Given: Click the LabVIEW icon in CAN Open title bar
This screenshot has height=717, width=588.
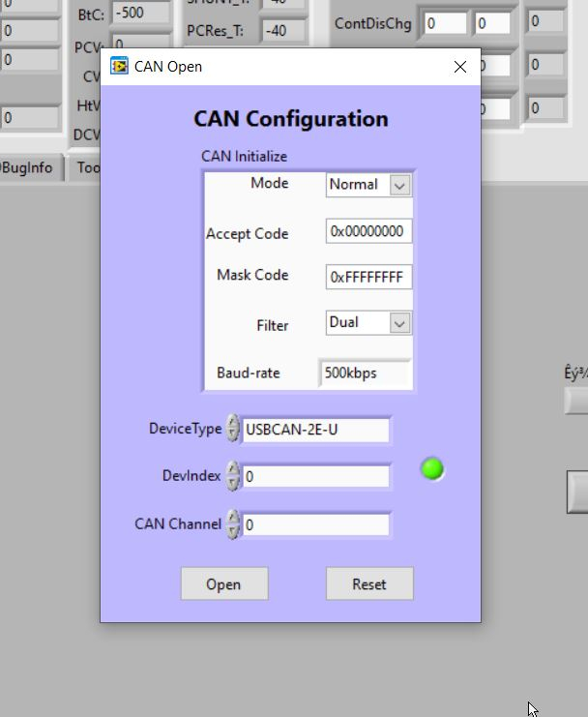Looking at the screenshot, I should click(119, 67).
